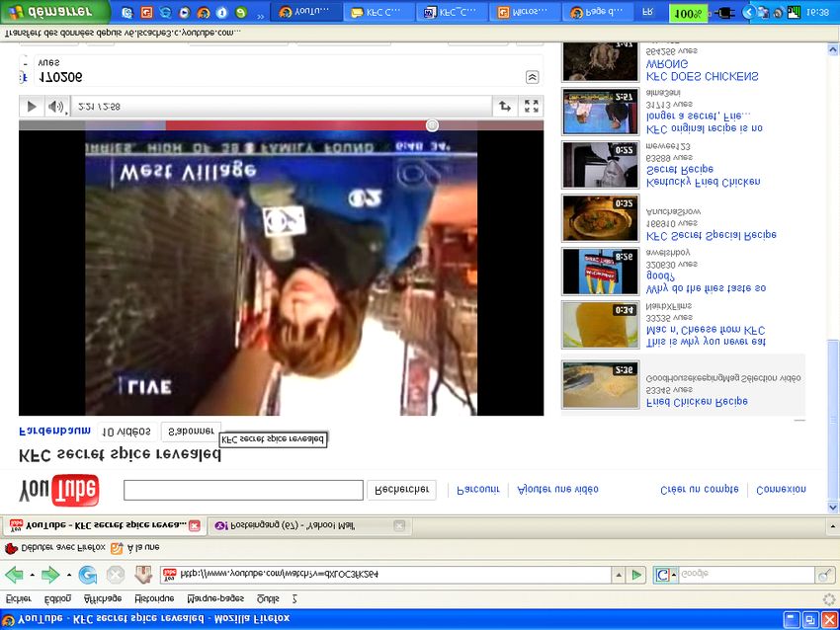Go to the Firefox Home page icon

tap(143, 575)
